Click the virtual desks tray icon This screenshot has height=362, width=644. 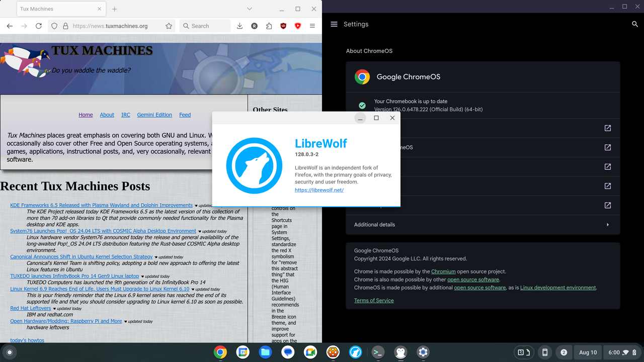pos(523,352)
